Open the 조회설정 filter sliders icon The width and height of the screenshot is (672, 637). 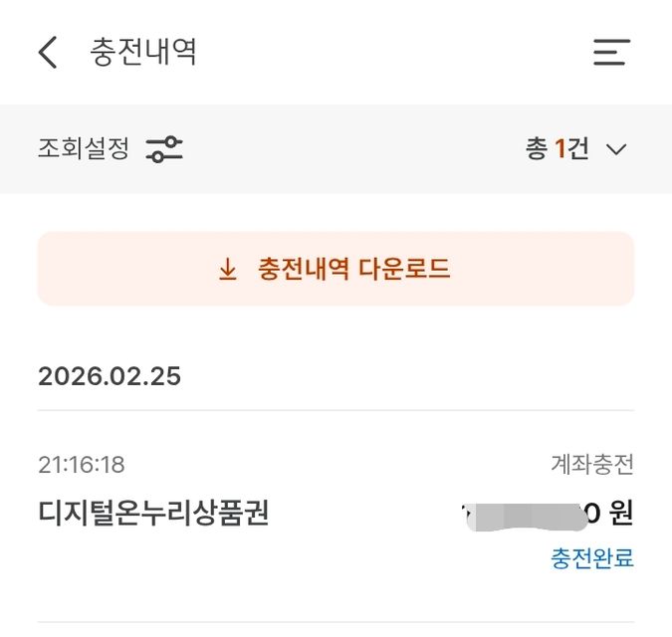(x=164, y=149)
